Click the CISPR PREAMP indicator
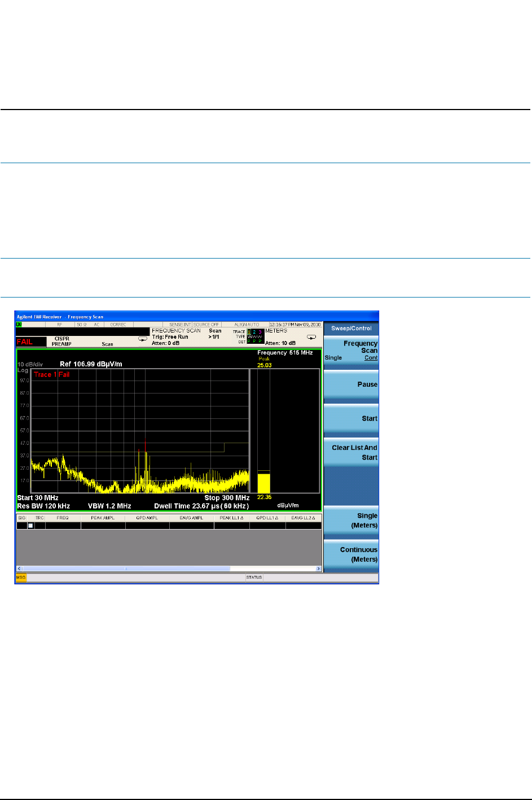Viewport: 532px width, 800px height. click(x=61, y=342)
